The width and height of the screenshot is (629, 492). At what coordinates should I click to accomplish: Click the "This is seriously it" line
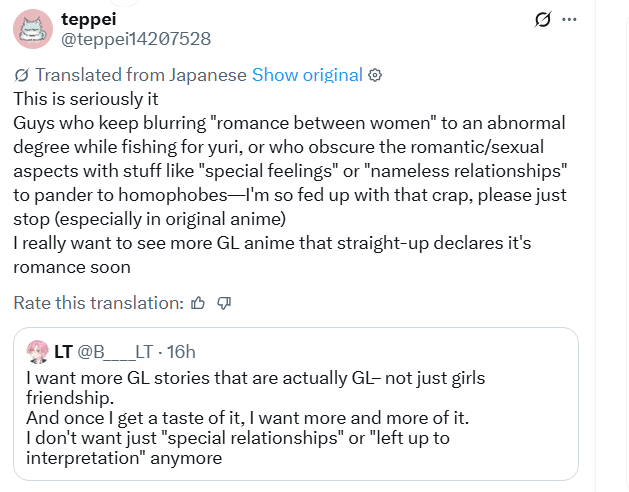coord(86,99)
